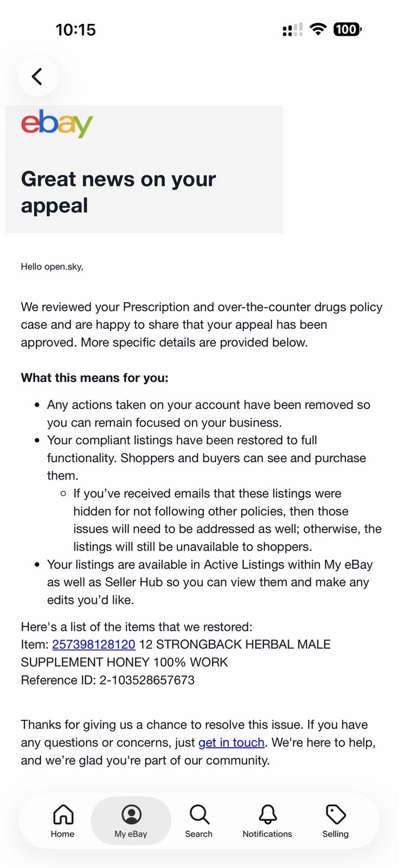Tap the battery level indicator
This screenshot has height=868, width=399.
click(347, 29)
